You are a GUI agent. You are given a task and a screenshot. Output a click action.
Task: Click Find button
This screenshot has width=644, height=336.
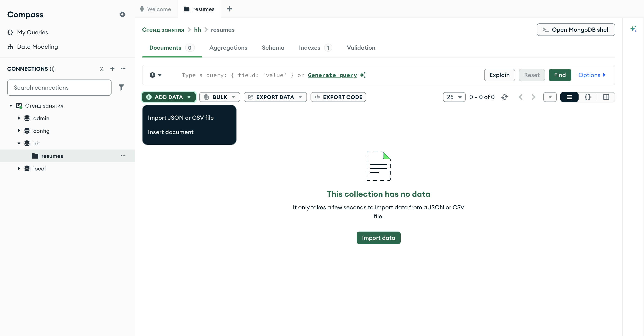click(560, 75)
